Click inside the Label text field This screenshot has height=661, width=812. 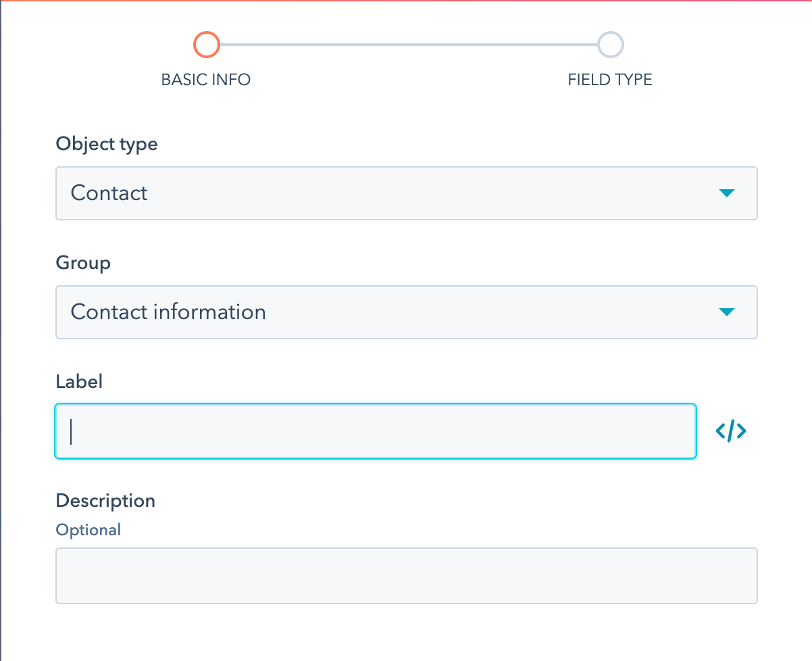pyautogui.click(x=376, y=431)
